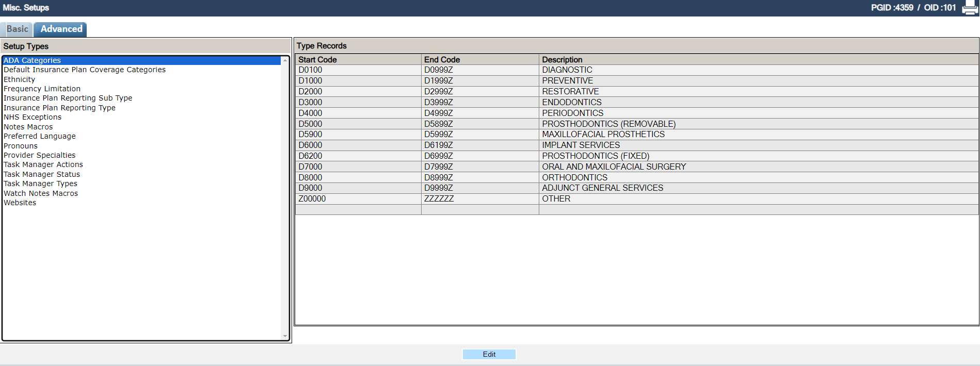The height and width of the screenshot is (366, 980).
Task: Select the ENDODONTICS record row
Action: tap(572, 102)
